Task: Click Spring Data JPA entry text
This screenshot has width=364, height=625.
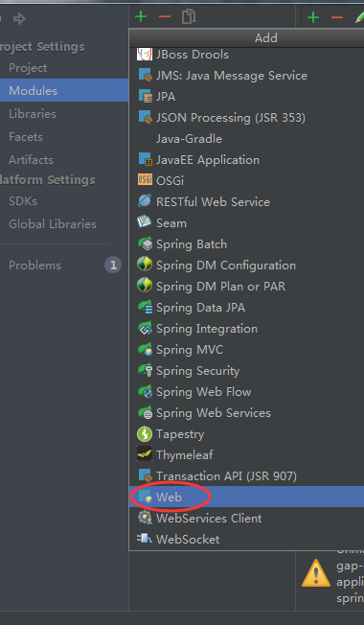Action: [x=201, y=308]
